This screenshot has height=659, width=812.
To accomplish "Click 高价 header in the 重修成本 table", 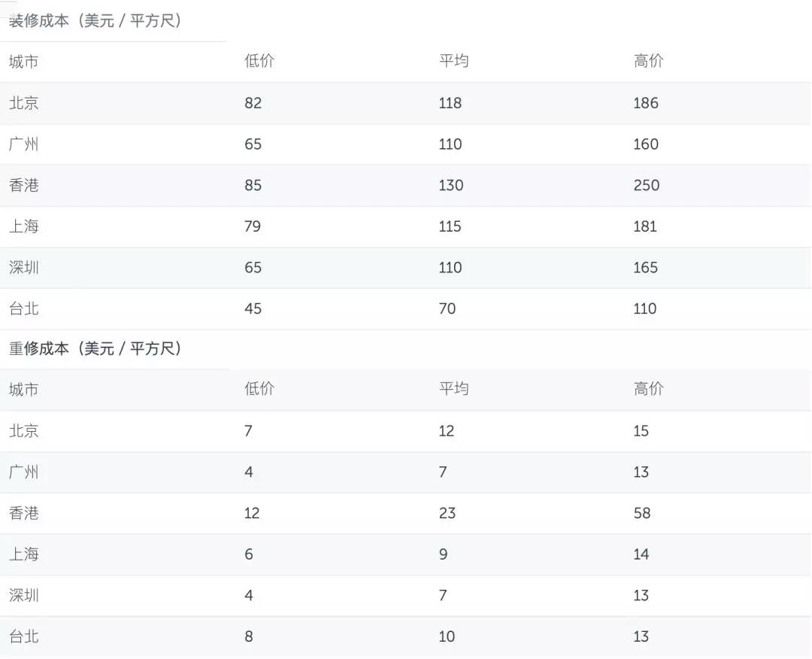I will point(648,390).
